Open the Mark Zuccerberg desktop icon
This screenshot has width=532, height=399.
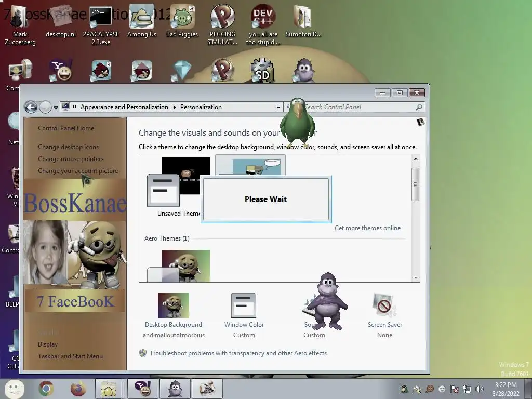click(20, 24)
